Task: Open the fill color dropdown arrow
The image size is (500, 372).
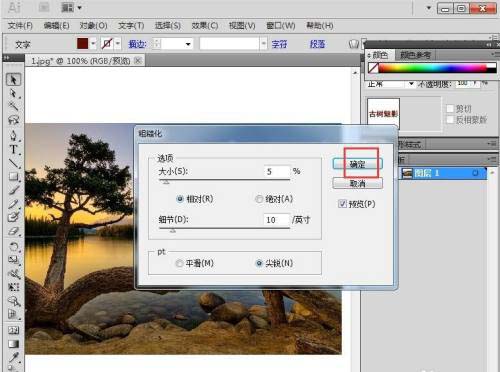Action: click(x=93, y=44)
